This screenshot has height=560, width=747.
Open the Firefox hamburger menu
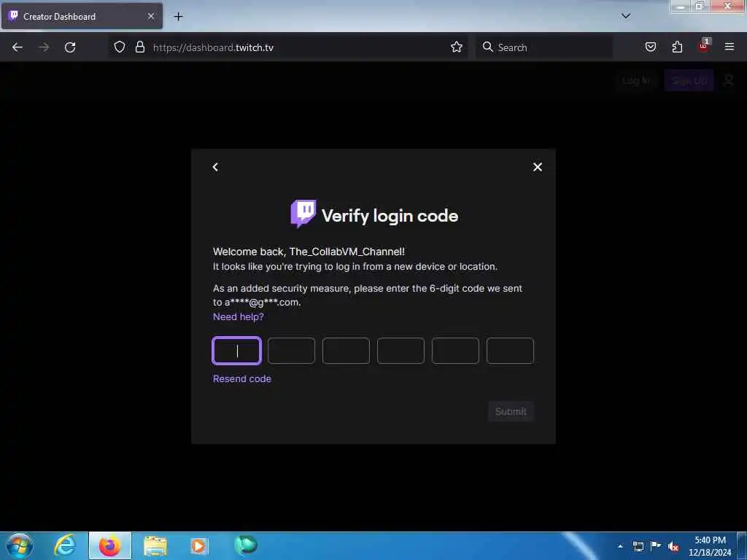pyautogui.click(x=729, y=47)
